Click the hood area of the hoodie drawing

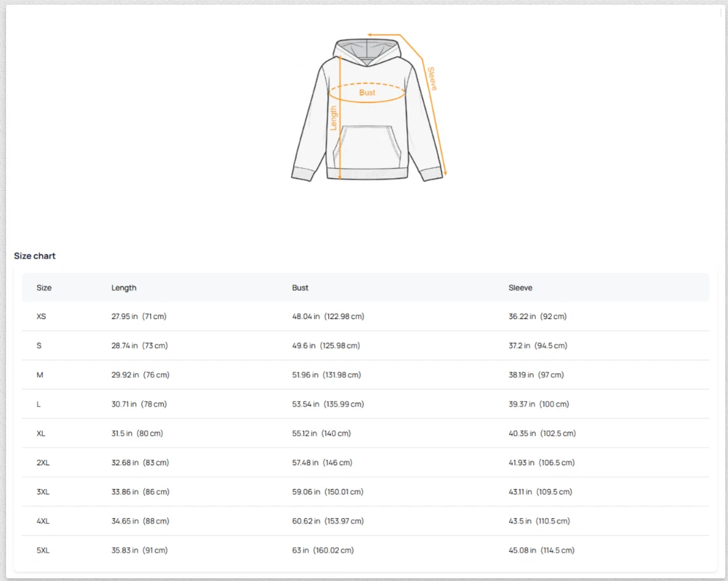tap(365, 51)
